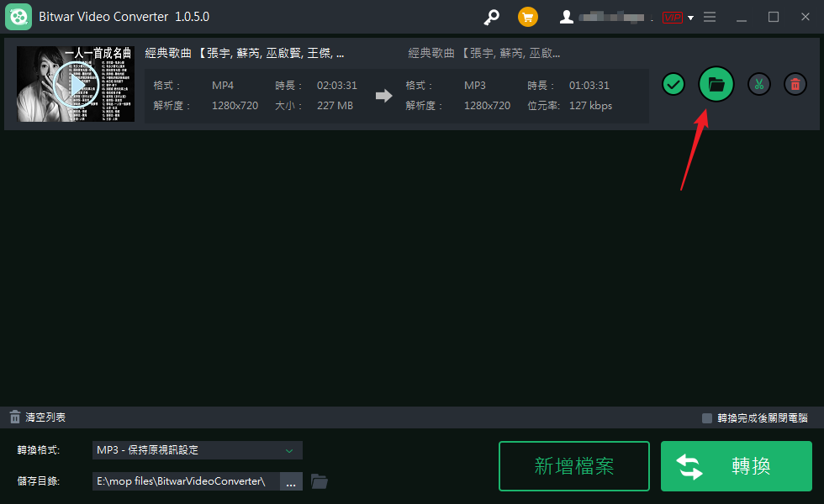Click the storage directory path field
824x504 pixels.
click(185, 481)
